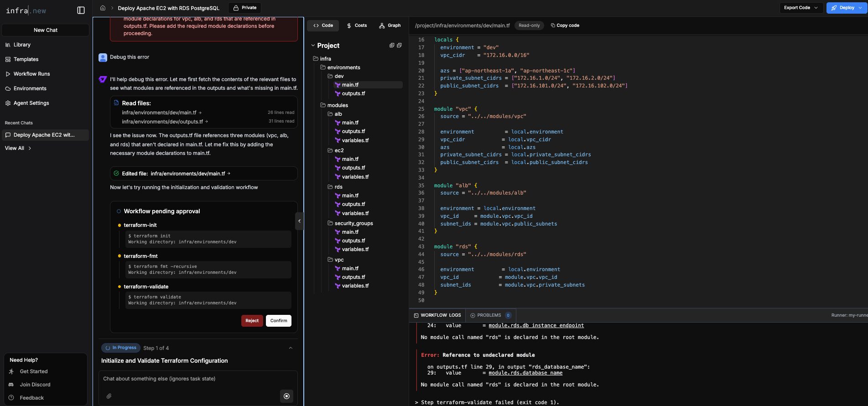
Task: Collapse the dev folder
Action: pos(336,76)
